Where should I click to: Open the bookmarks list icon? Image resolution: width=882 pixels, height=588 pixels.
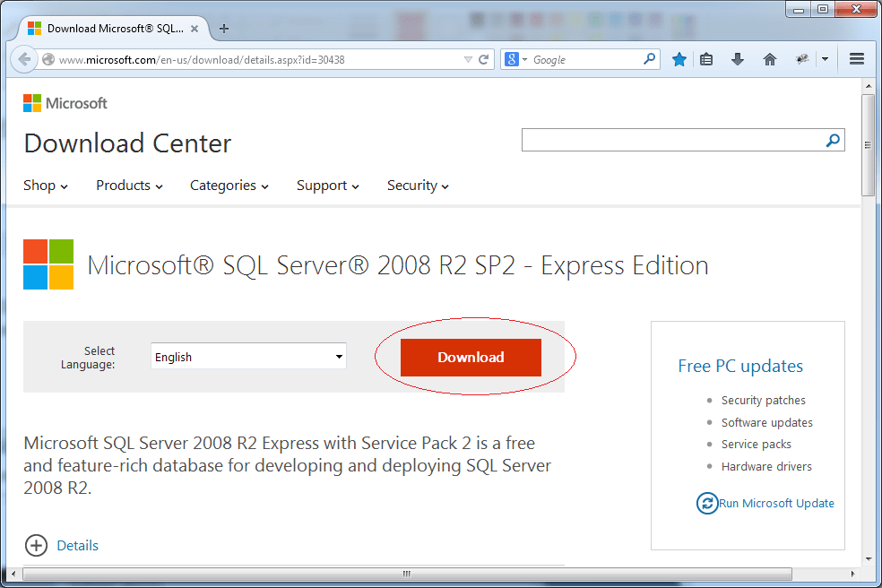pyautogui.click(x=706, y=59)
